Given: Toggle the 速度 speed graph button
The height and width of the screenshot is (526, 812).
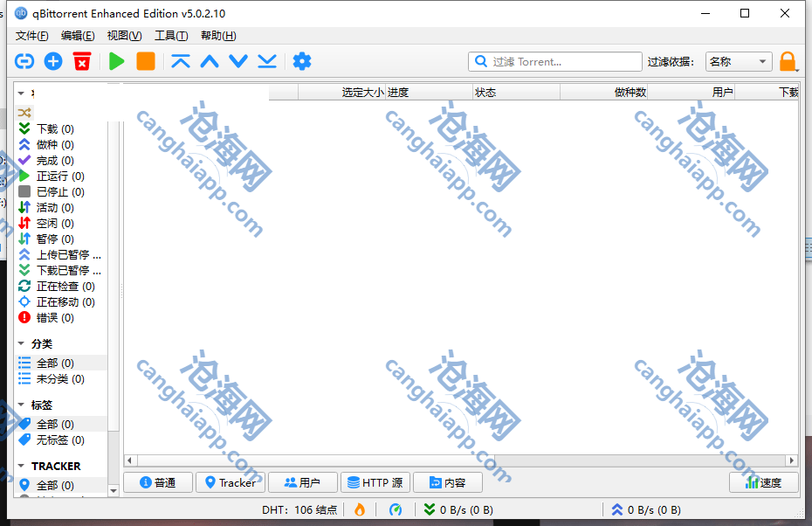Looking at the screenshot, I should 763,482.
